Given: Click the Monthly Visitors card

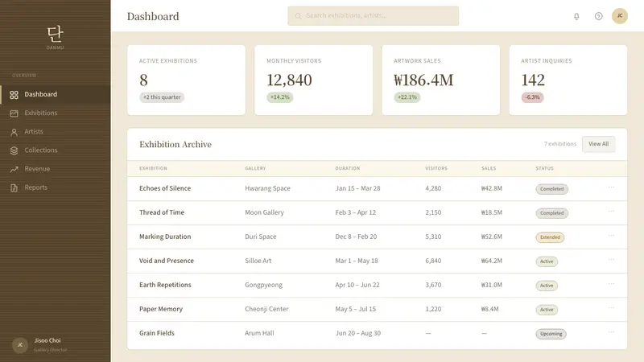Looking at the screenshot, I should (313, 80).
